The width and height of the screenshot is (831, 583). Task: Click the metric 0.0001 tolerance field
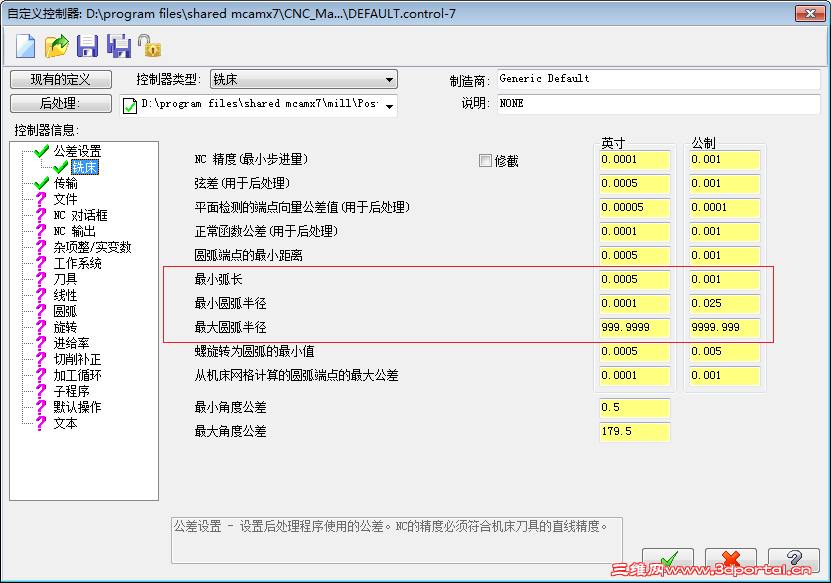[724, 208]
